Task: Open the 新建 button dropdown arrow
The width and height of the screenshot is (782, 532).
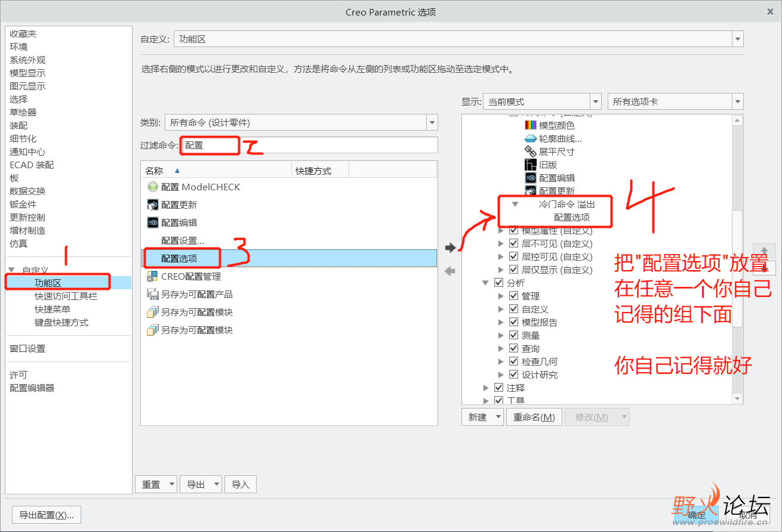Action: [498, 417]
